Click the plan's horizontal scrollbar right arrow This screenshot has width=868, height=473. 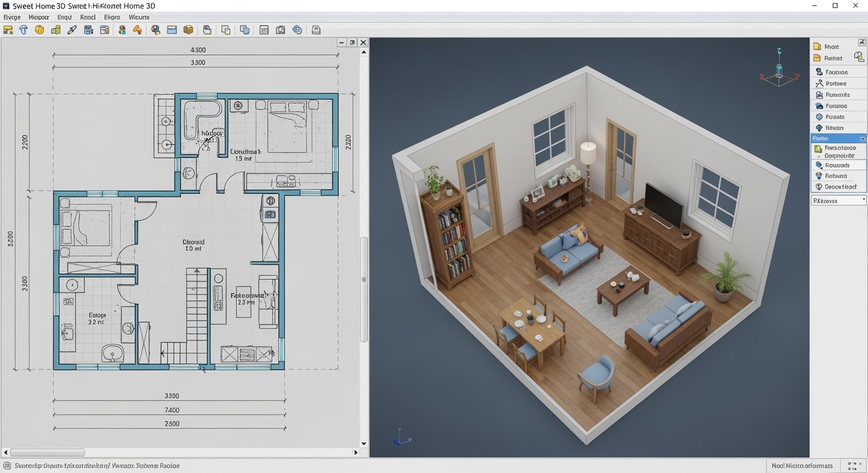[x=356, y=452]
